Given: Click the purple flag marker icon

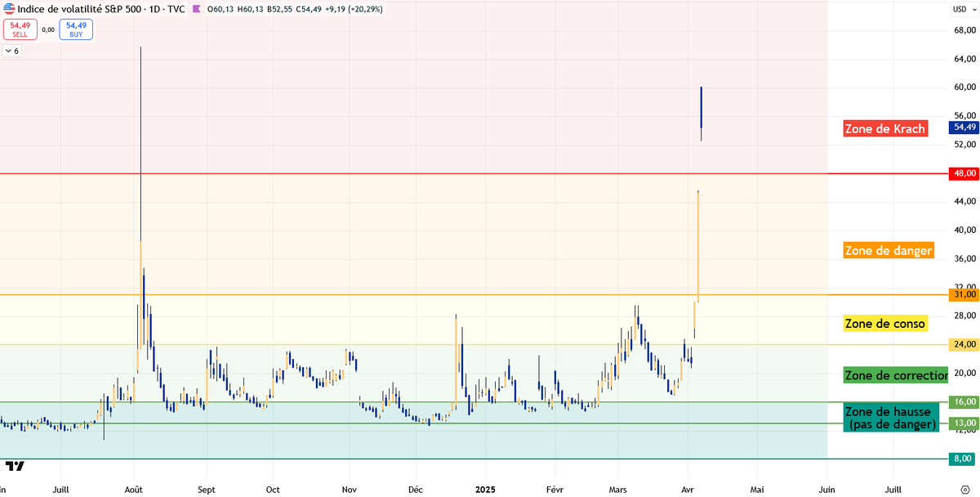Looking at the screenshot, I should click(196, 10).
